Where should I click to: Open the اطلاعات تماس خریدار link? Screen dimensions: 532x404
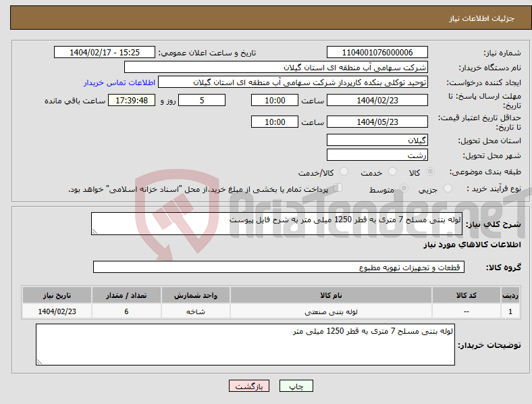pos(119,82)
